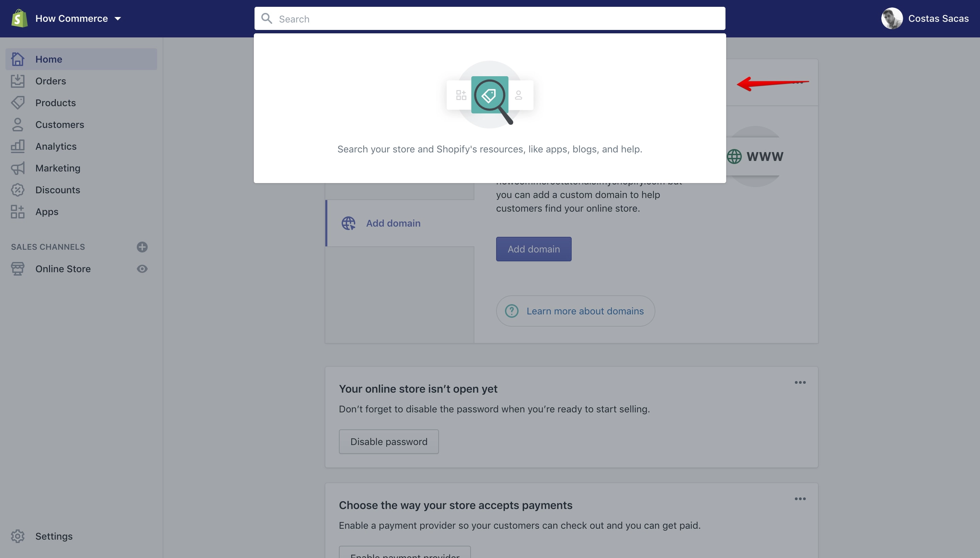The width and height of the screenshot is (980, 558).
Task: Open Costas Sacas profile avatar
Action: click(892, 18)
